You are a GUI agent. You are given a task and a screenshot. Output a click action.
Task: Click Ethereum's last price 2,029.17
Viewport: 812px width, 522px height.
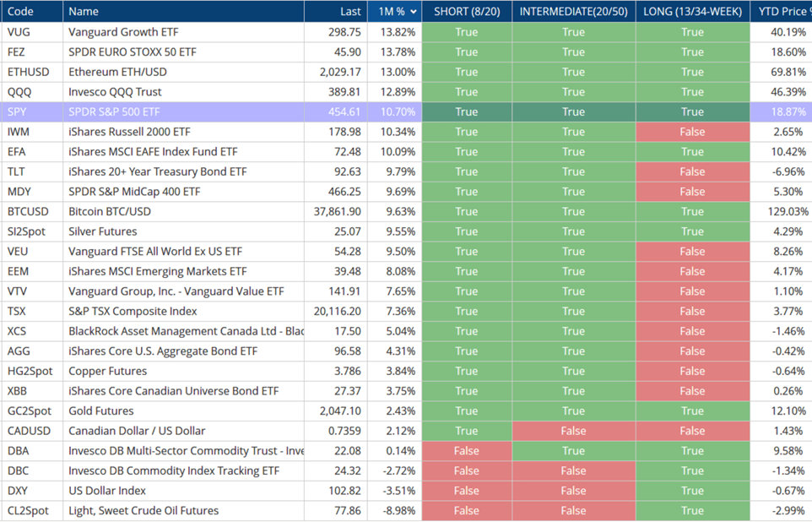(339, 72)
